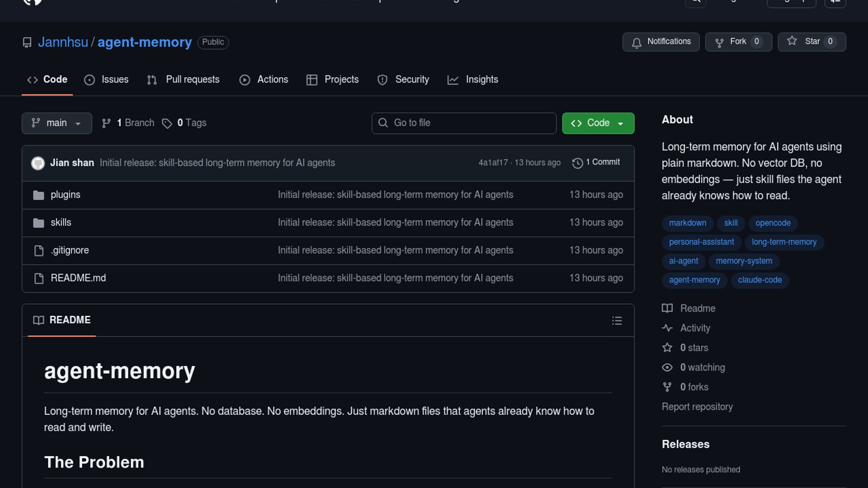This screenshot has height=488, width=868.
Task: Open the skills folder
Action: 61,223
